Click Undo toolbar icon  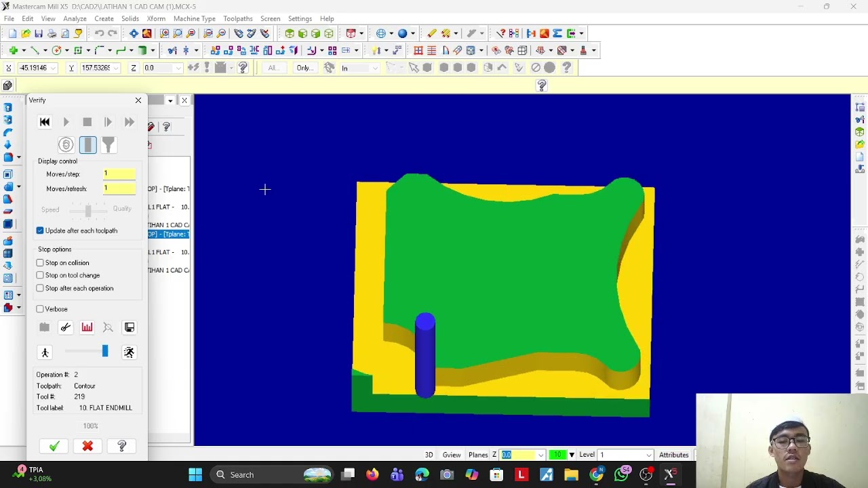(x=99, y=33)
